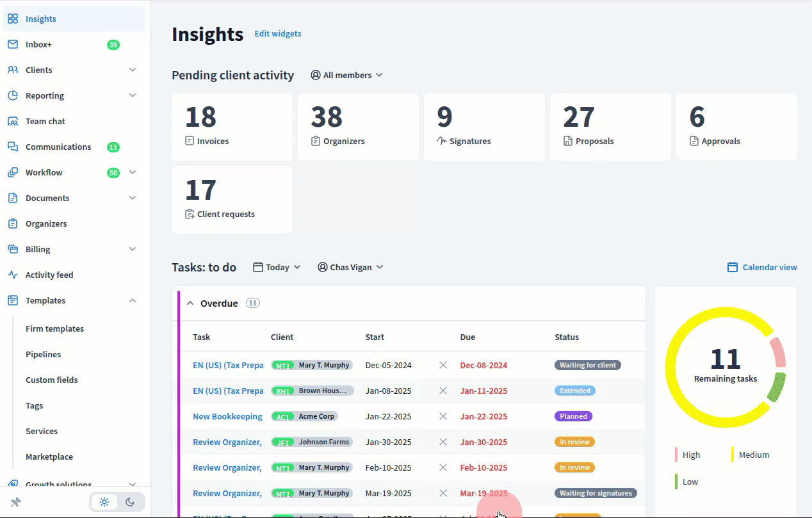Click the High priority pink legend swatch
The width and height of the screenshot is (812, 518).
[x=676, y=455]
